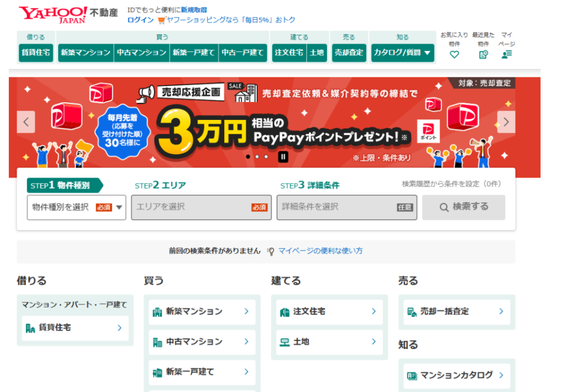Open the 中古マンション card chevron
Screen dimensions: 566x392
pos(247,342)
